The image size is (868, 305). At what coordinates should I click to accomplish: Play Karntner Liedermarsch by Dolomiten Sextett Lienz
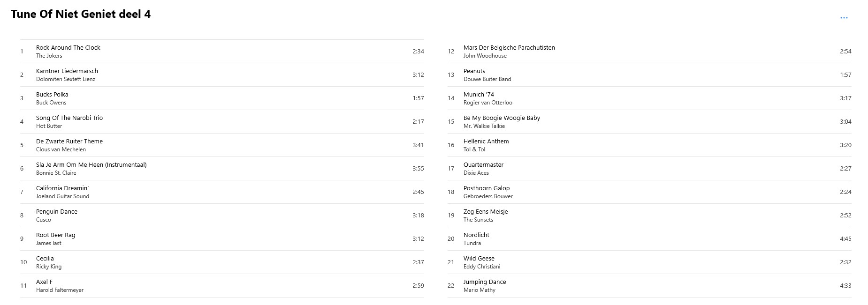(x=222, y=75)
